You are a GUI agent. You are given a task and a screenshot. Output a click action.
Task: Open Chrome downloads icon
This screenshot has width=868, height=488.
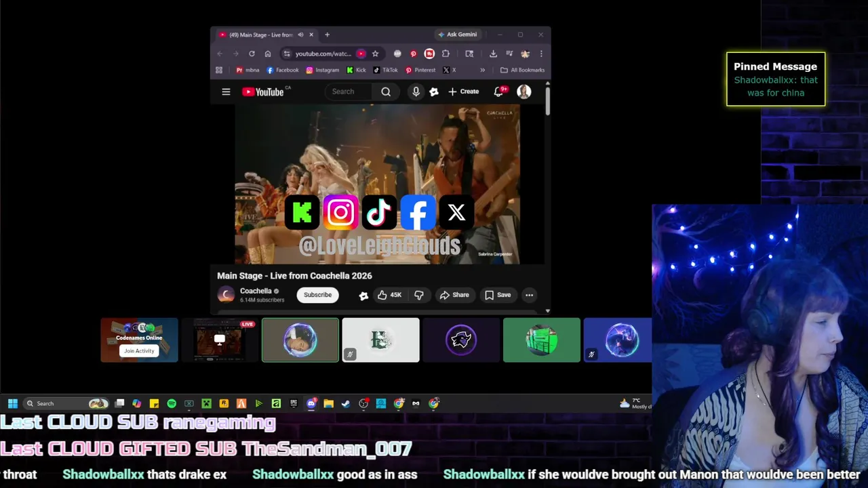point(493,54)
